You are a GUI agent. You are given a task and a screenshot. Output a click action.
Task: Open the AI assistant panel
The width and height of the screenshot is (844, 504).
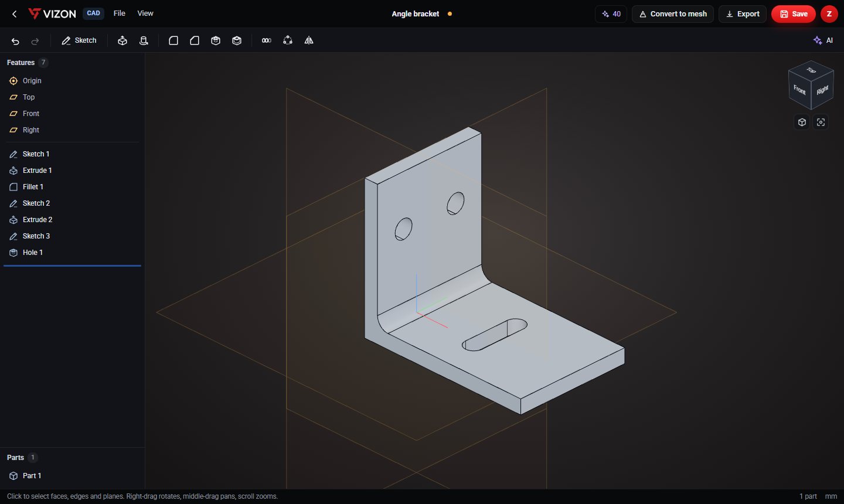[823, 40]
